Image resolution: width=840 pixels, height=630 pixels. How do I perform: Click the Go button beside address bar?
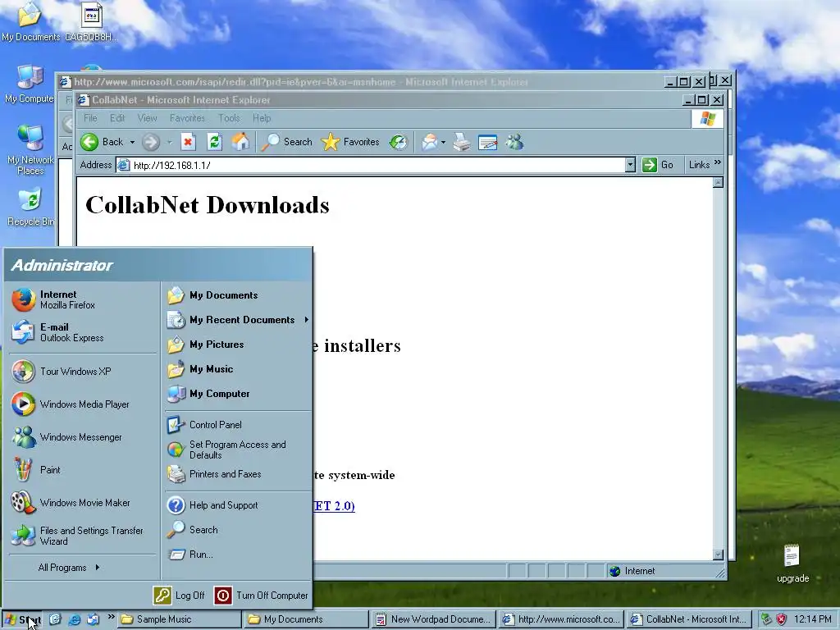[658, 165]
